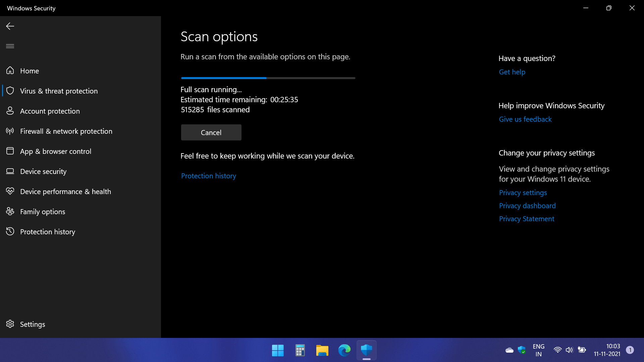Screen dimensions: 644x362
Task: Open Microsoft Edge from the taskbar
Action: point(344,350)
